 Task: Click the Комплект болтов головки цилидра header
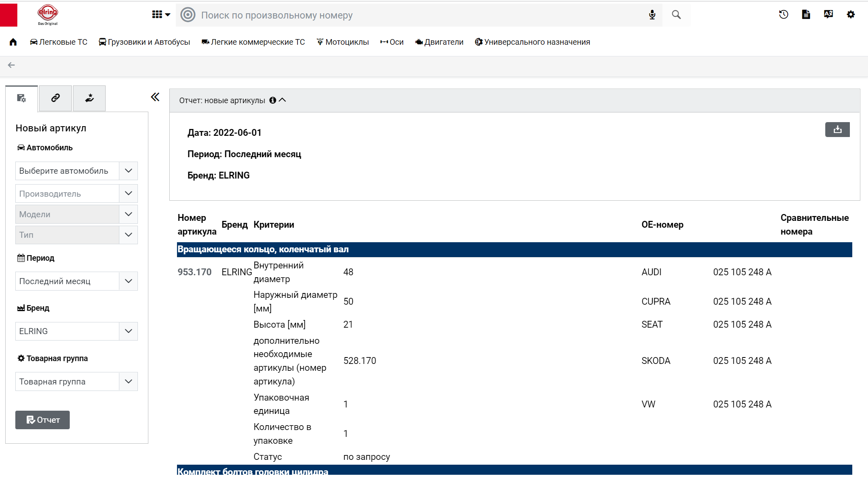click(x=514, y=470)
